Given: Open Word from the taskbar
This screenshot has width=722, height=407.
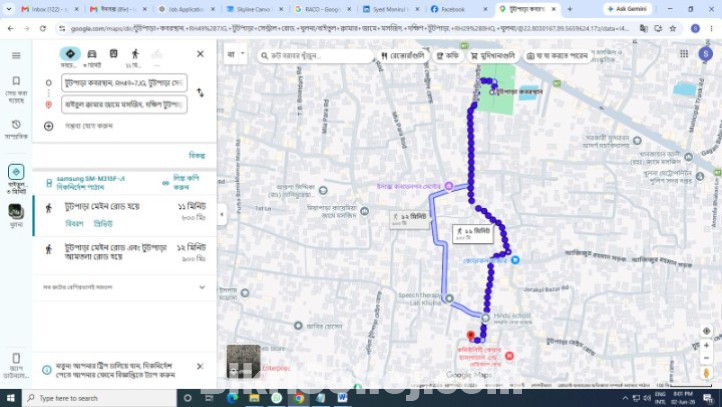Looking at the screenshot, I should tap(342, 398).
